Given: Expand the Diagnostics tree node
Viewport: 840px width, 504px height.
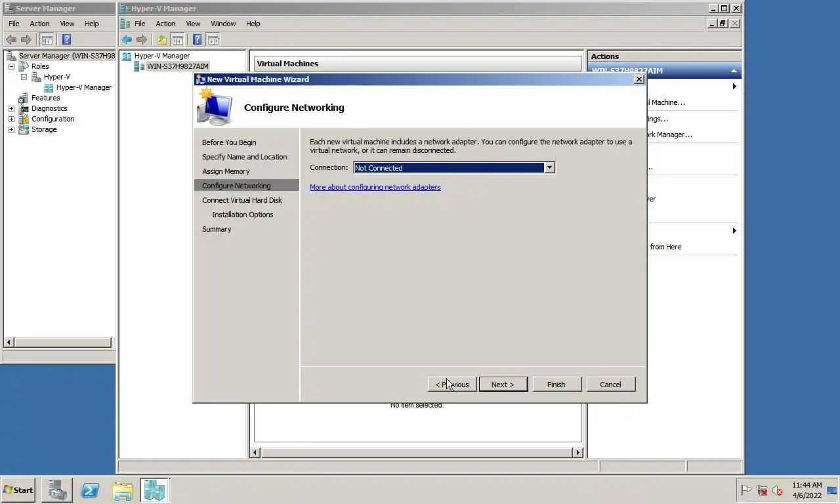Looking at the screenshot, I should pyautogui.click(x=11, y=108).
